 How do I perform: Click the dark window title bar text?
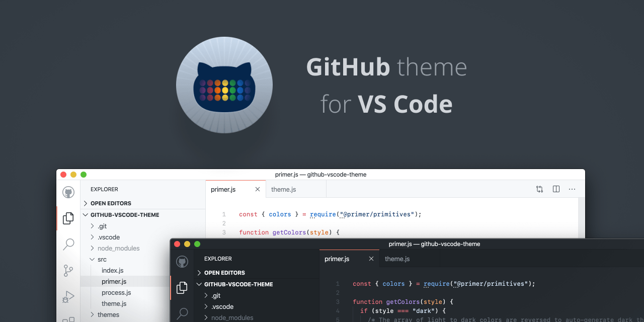pyautogui.click(x=434, y=244)
